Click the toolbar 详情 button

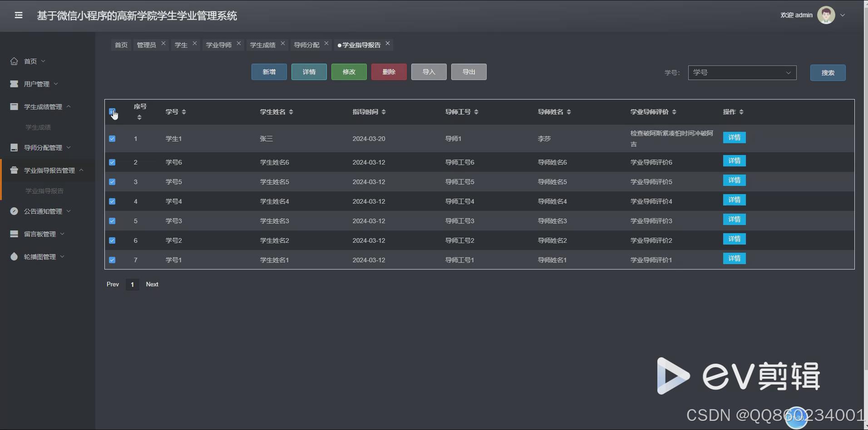pos(309,72)
